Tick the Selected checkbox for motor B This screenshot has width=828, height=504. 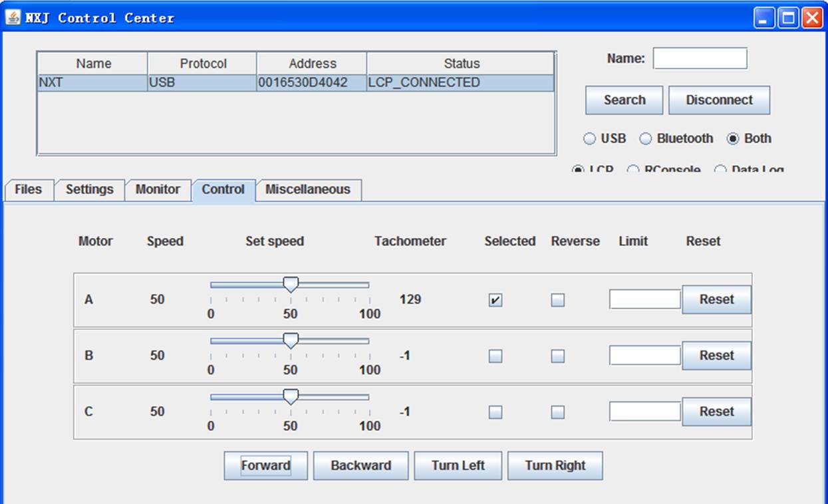495,356
